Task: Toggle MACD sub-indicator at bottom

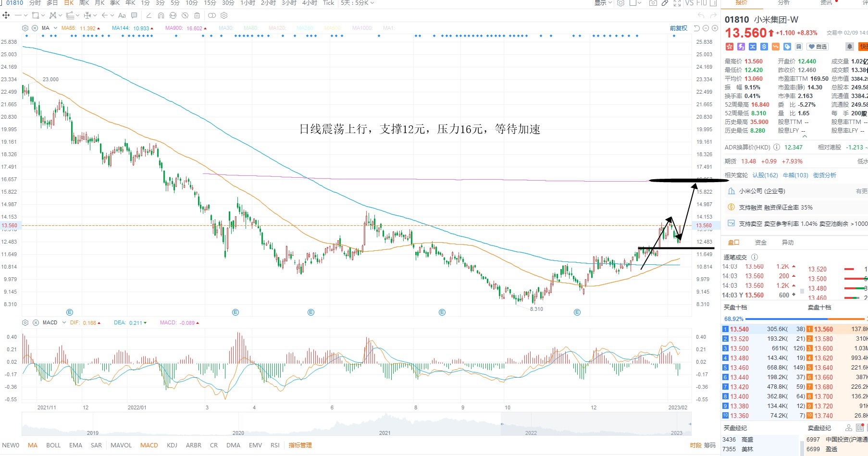Action: click(149, 445)
